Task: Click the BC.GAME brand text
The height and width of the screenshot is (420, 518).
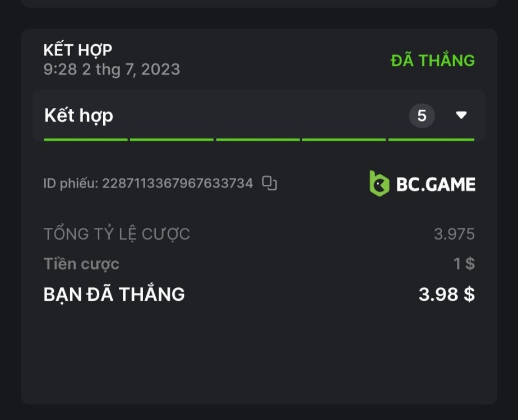Action: point(436,184)
